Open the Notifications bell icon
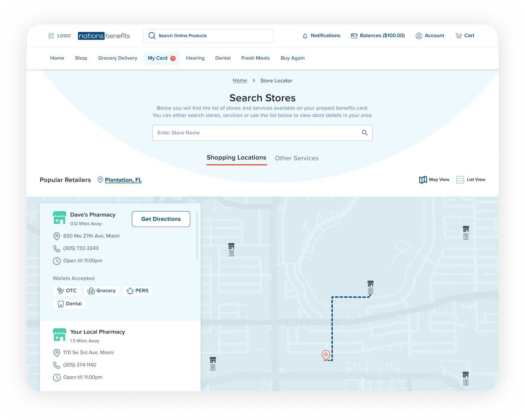Viewport: 525px width, 420px height. pyautogui.click(x=305, y=36)
